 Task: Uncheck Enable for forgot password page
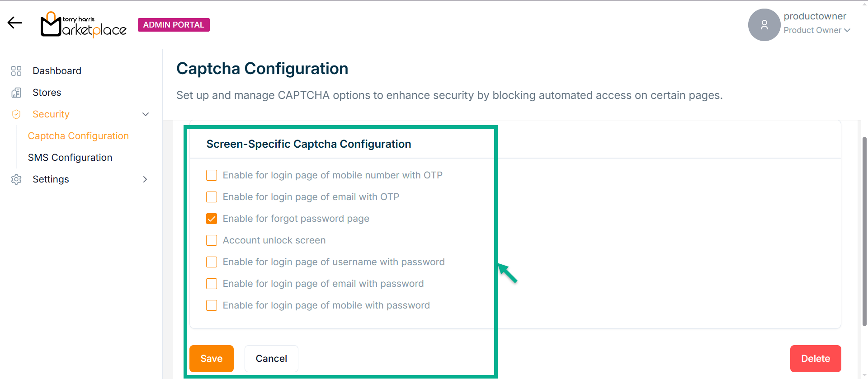tap(212, 219)
